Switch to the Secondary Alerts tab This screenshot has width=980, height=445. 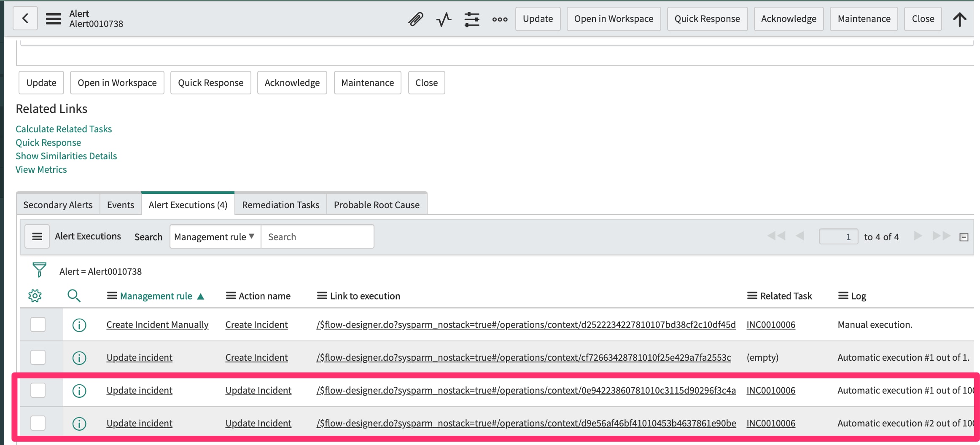[x=58, y=205]
